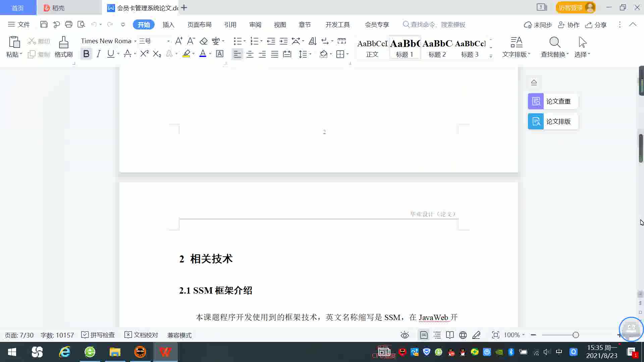
Task: Click the 论文查重 sidebar icon
Action: tap(536, 101)
